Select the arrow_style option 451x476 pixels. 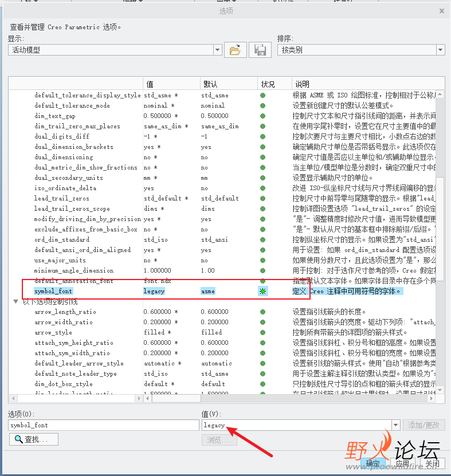click(53, 332)
